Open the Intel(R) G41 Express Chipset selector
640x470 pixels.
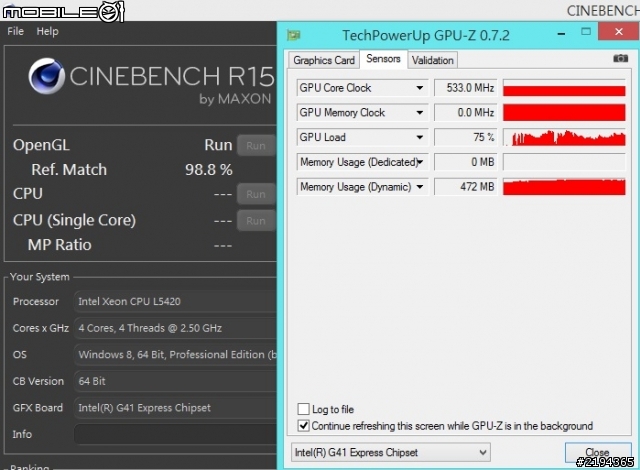pyautogui.click(x=391, y=452)
